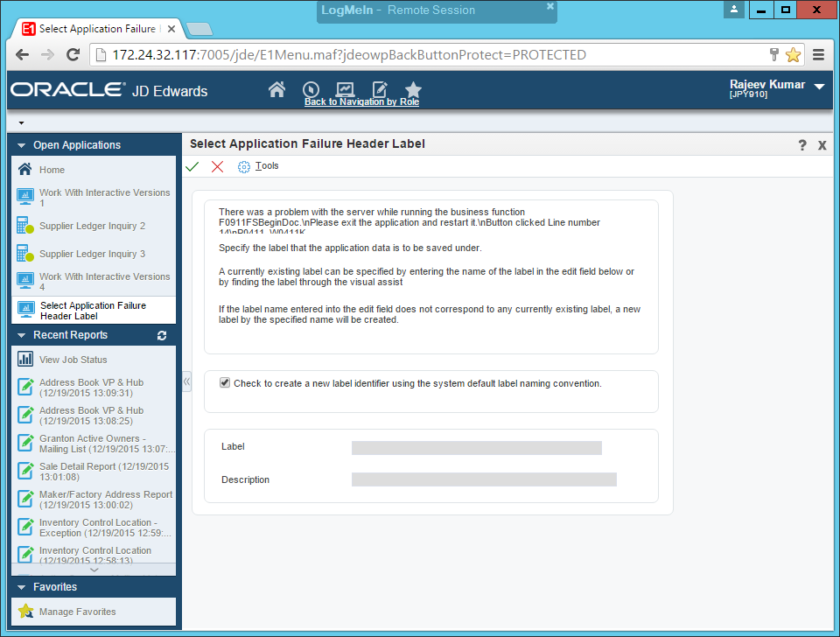Refresh the Recent Reports list
This screenshot has width=840, height=637.
pos(162,335)
